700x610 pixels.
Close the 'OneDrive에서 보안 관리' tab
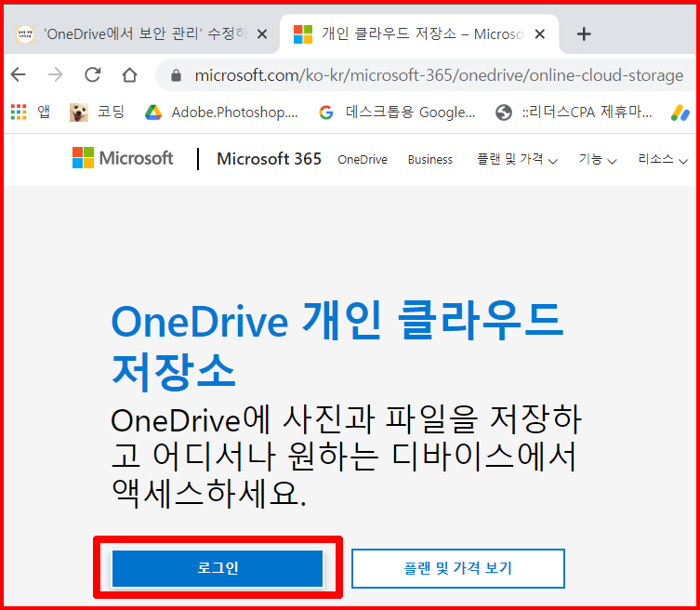[262, 33]
